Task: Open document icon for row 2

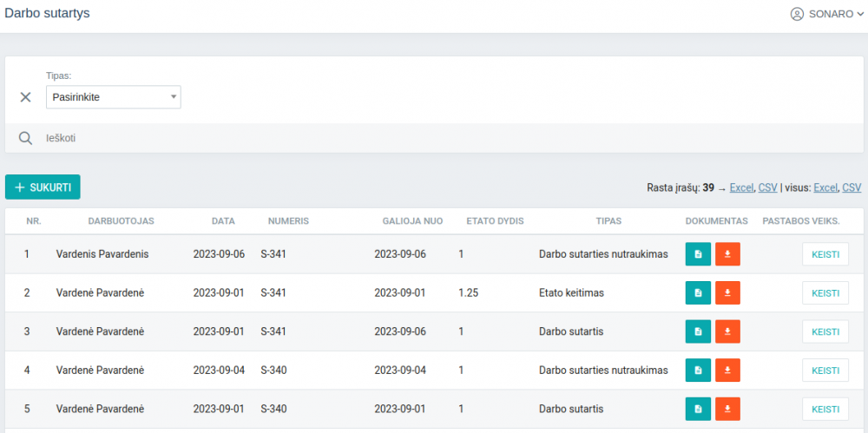Action: pyautogui.click(x=698, y=293)
